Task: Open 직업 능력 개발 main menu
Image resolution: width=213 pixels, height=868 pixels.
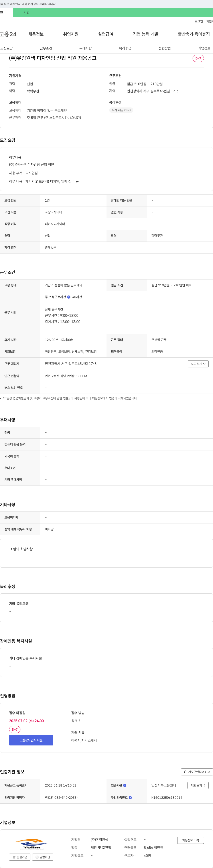Action: click(x=146, y=34)
